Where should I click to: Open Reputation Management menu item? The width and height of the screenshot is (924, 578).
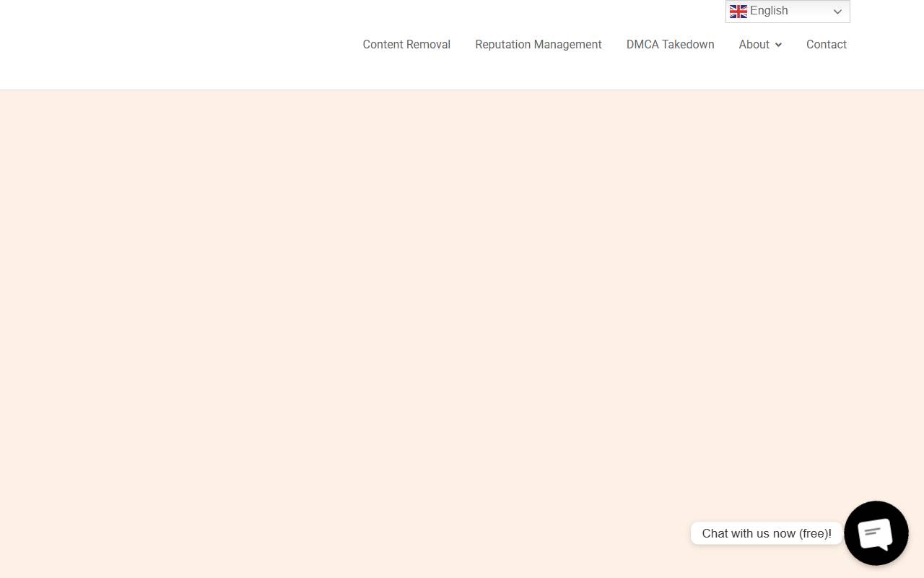[539, 44]
